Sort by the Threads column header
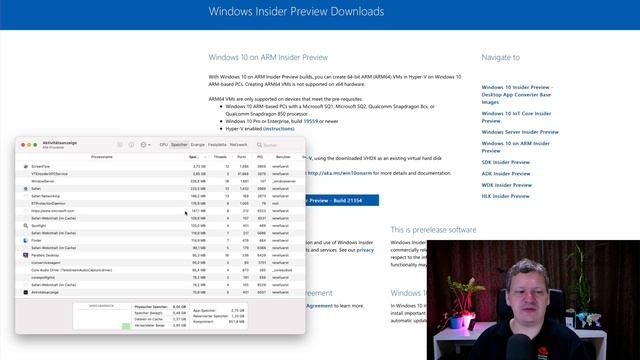Image resolution: width=640 pixels, height=360 pixels. (220, 157)
